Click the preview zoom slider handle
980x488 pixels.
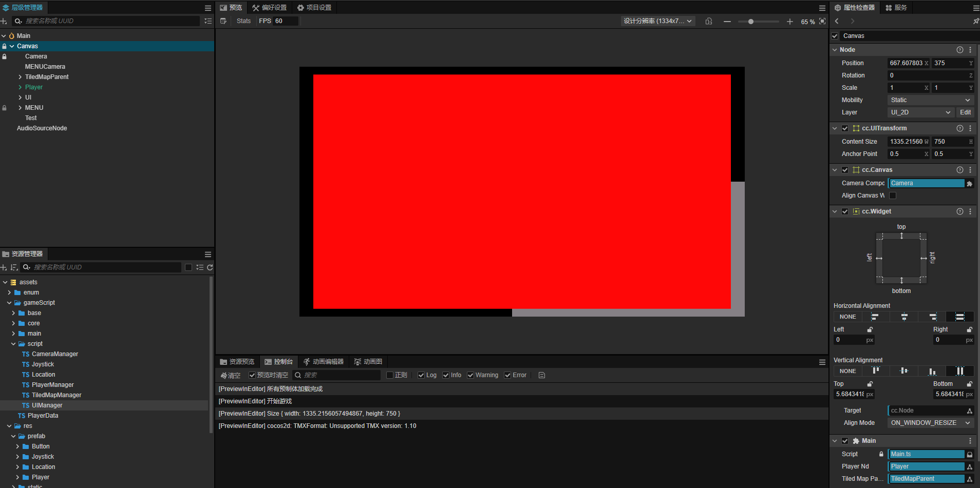click(x=751, y=22)
